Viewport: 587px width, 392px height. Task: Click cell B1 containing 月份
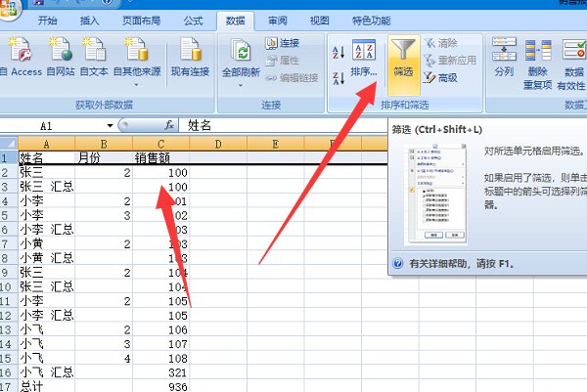click(104, 157)
